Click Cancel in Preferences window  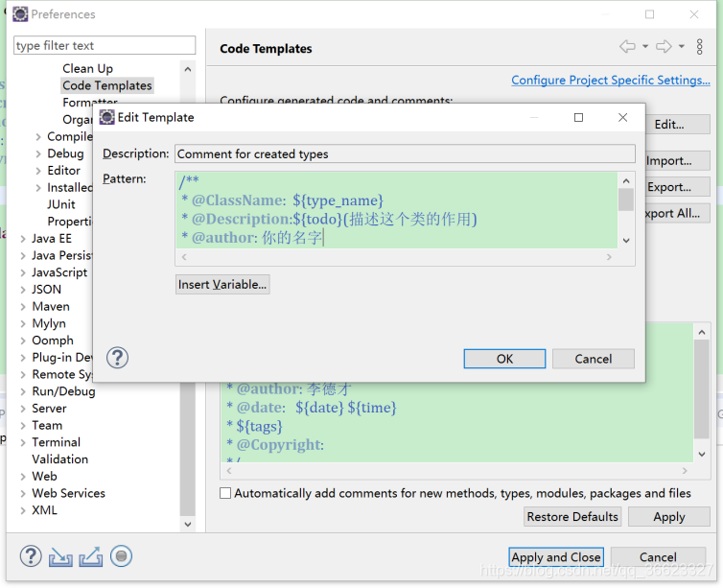click(x=658, y=557)
